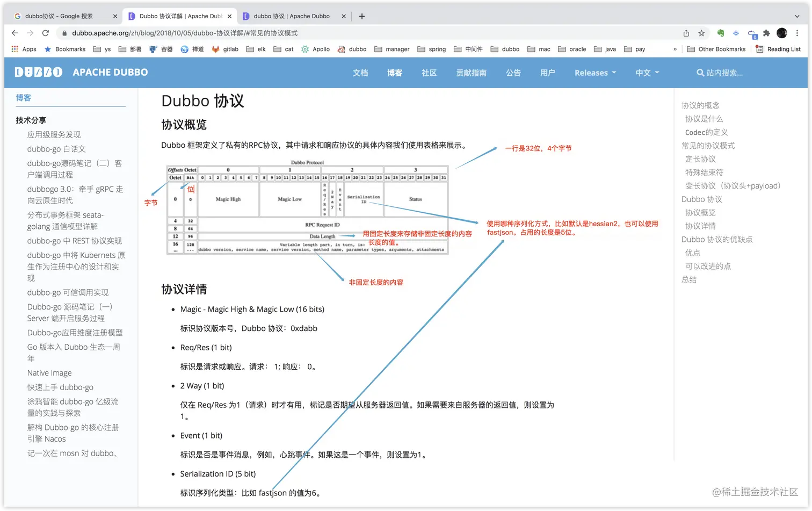Open 博客 in the navbar
Screen dimensions: 812x511
tap(395, 73)
